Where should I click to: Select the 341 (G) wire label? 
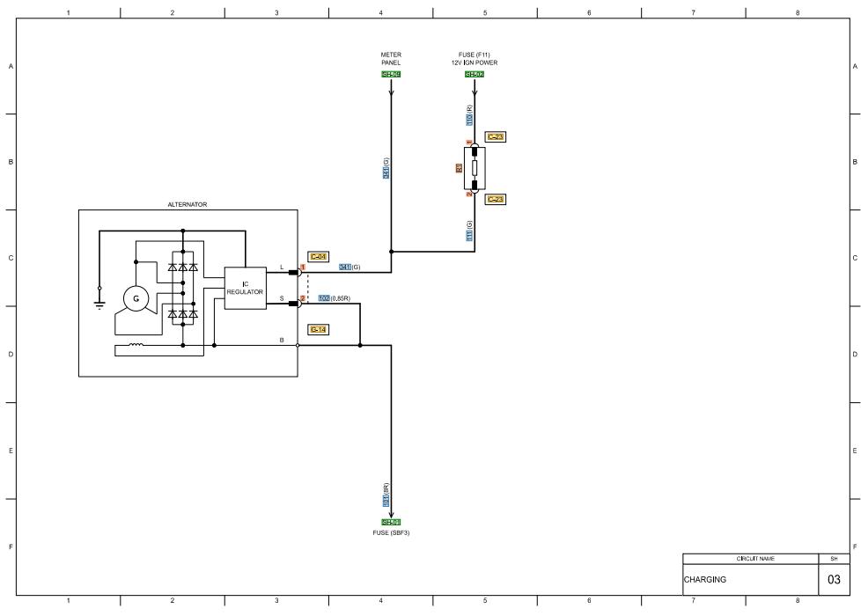tap(349, 268)
